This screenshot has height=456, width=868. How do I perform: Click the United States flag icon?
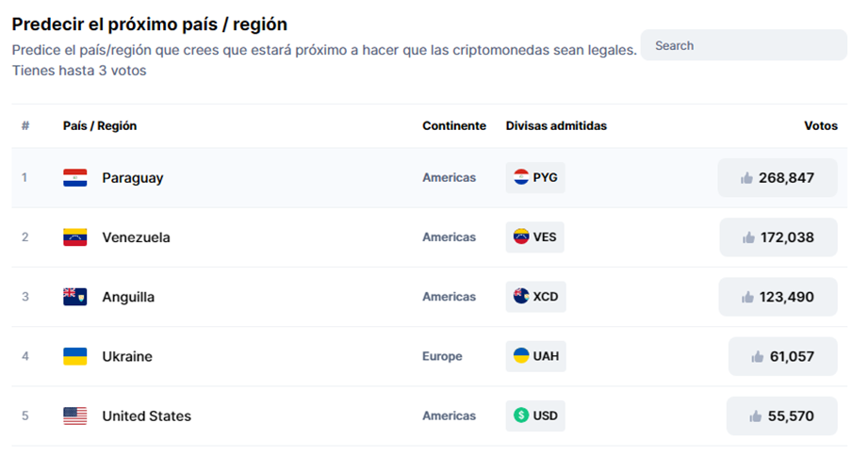point(74,415)
